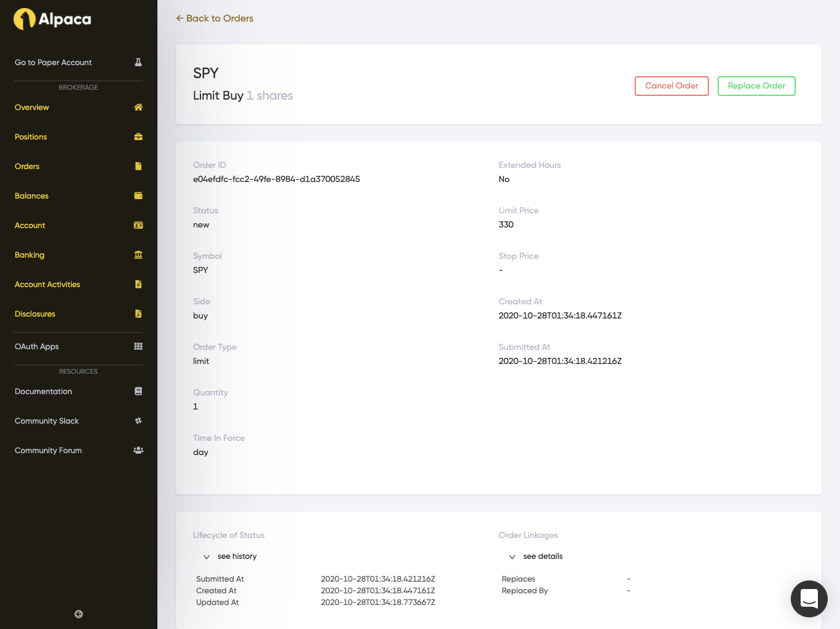Click the Order Linkages heading
Viewport: 840px width, 629px height.
click(x=528, y=536)
